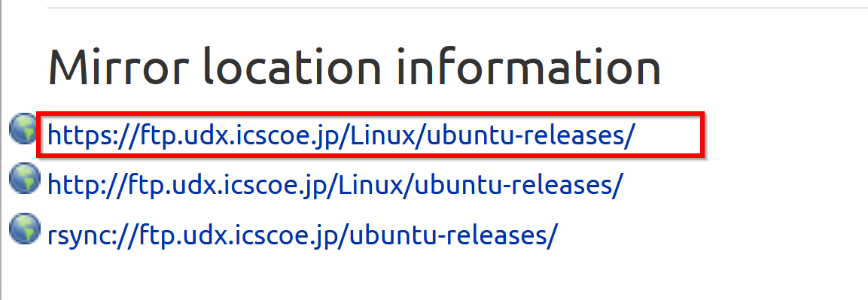This screenshot has width=868, height=300.
Task: Click the 'Mirror location information' heading
Action: [355, 66]
